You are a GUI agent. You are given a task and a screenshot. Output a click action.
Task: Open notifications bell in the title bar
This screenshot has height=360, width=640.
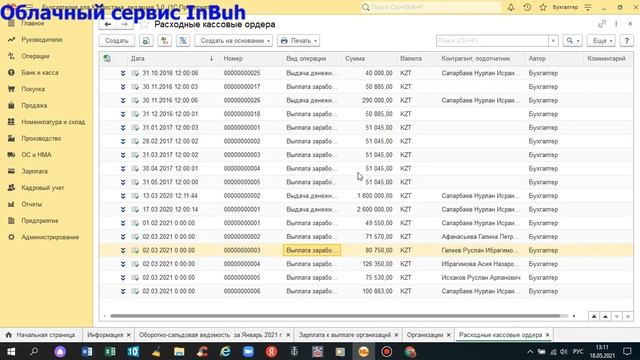511,7
